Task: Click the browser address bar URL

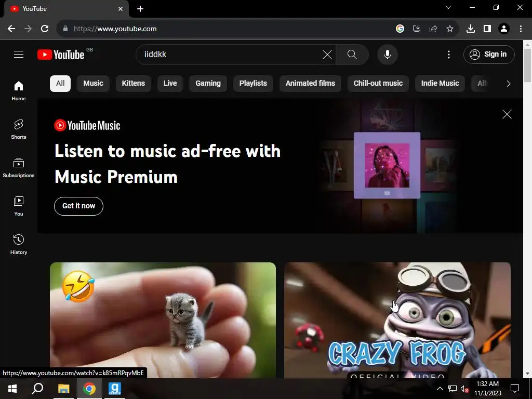Action: [x=115, y=29]
